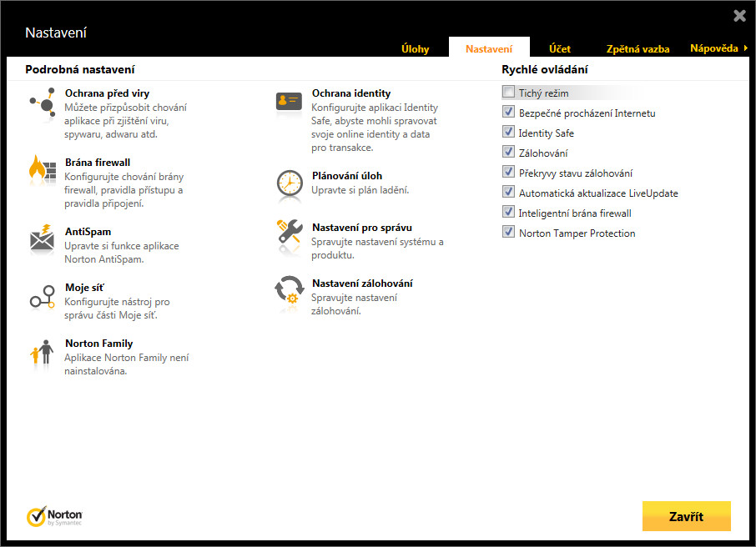This screenshot has height=547, width=756.
Task: Click the 'Podrobná nastavení' heading
Action: click(80, 69)
